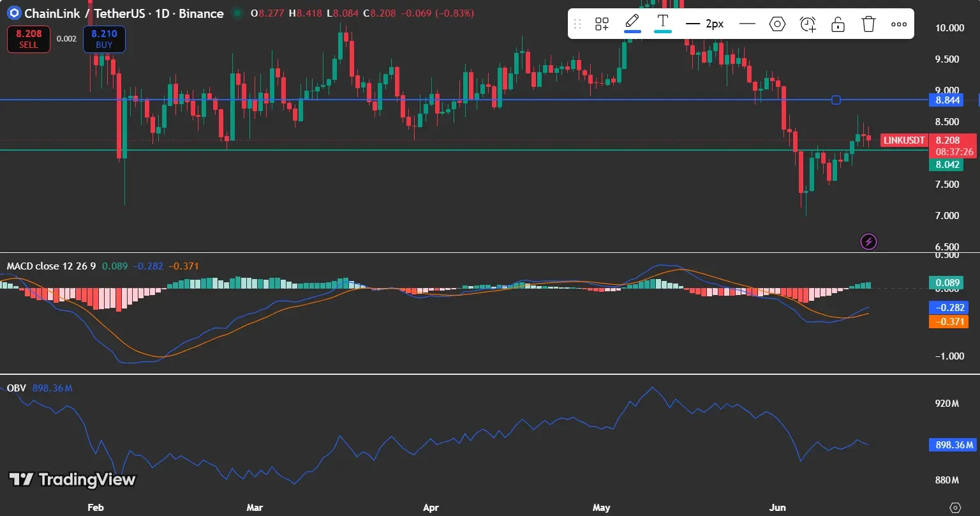Open the more options three-dots menu

pos(899,24)
